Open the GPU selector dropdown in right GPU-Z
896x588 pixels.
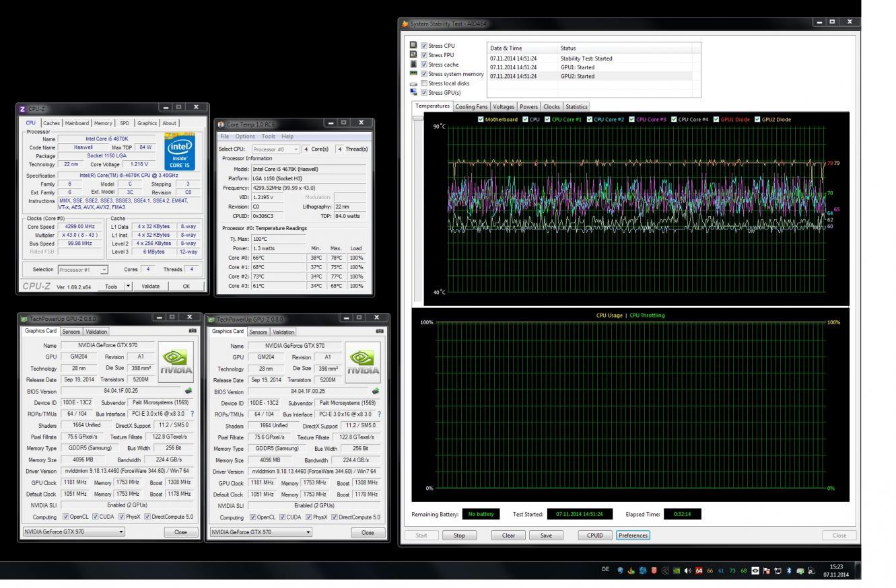[x=308, y=532]
